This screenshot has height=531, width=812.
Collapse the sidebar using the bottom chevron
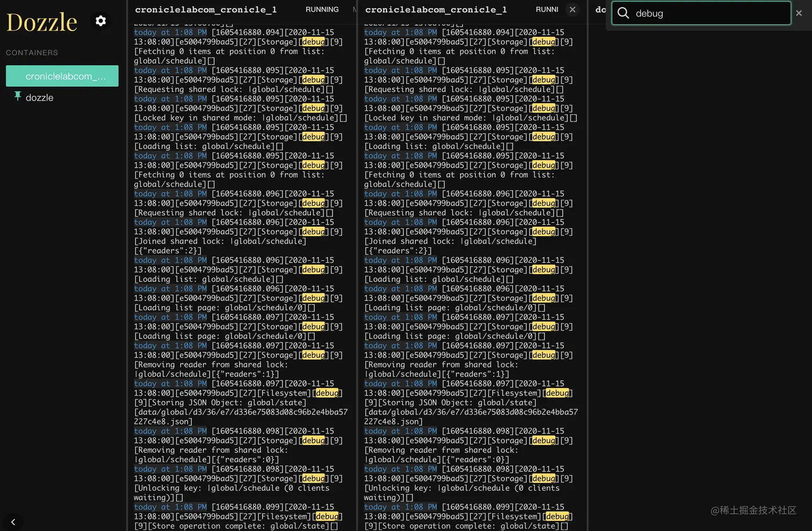[13, 522]
